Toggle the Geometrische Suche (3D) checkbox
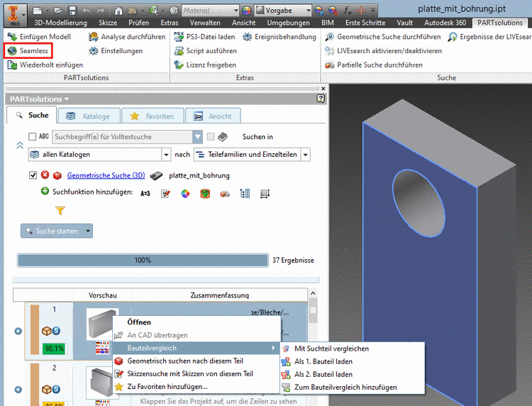The width and height of the screenshot is (532, 406). 33,175
